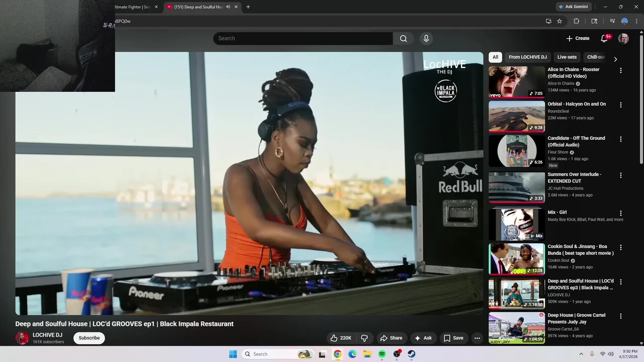Install the page as app via address bar icon
The height and width of the screenshot is (362, 644).
click(548, 21)
